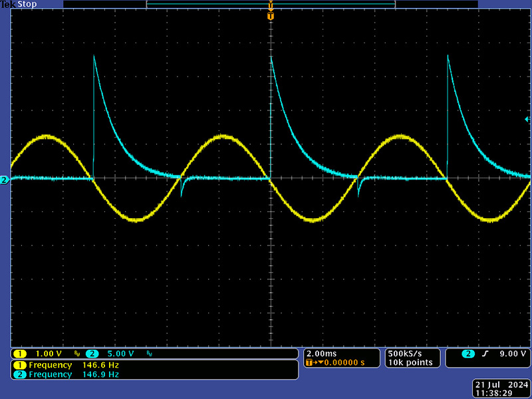Click the rising edge trigger slope icon
Image resolution: width=532 pixels, height=399 pixels.
point(485,354)
